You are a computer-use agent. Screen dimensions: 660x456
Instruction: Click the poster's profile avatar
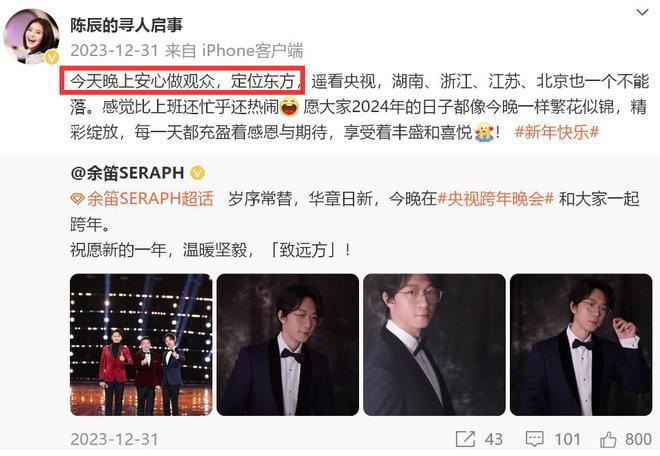click(32, 36)
